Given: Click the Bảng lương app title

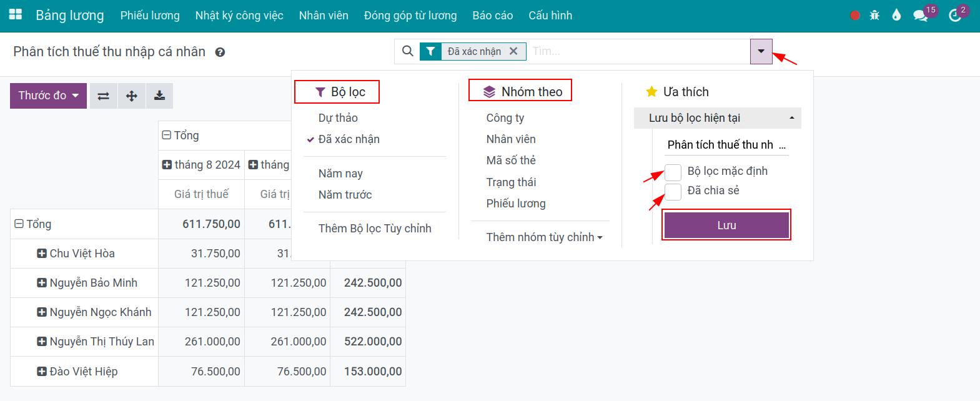Looking at the screenshot, I should pos(70,16).
